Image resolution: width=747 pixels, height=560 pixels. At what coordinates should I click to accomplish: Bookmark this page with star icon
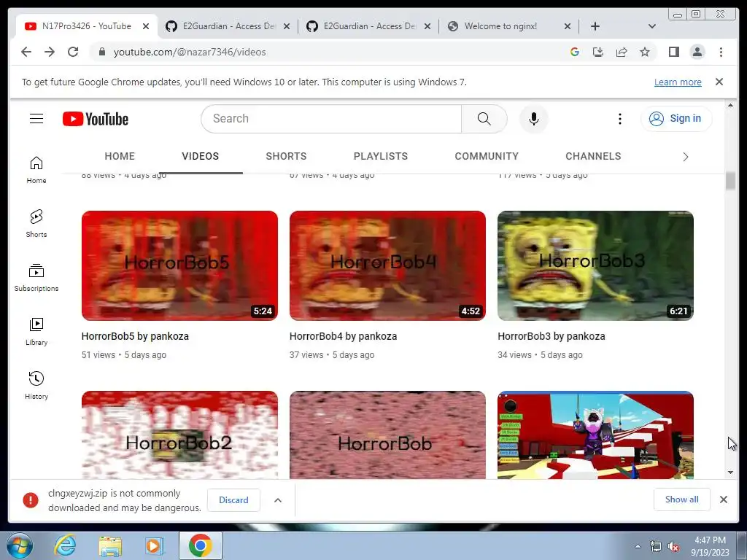[x=645, y=52]
